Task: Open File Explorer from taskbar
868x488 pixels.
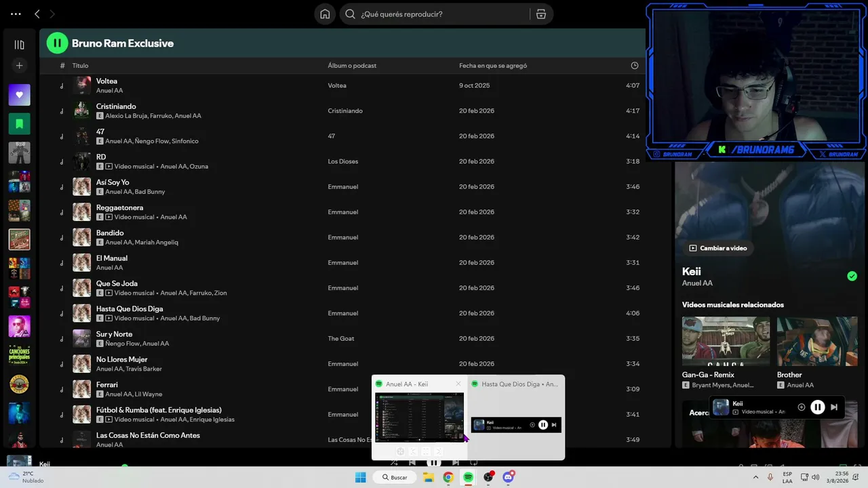Action: coord(429,477)
